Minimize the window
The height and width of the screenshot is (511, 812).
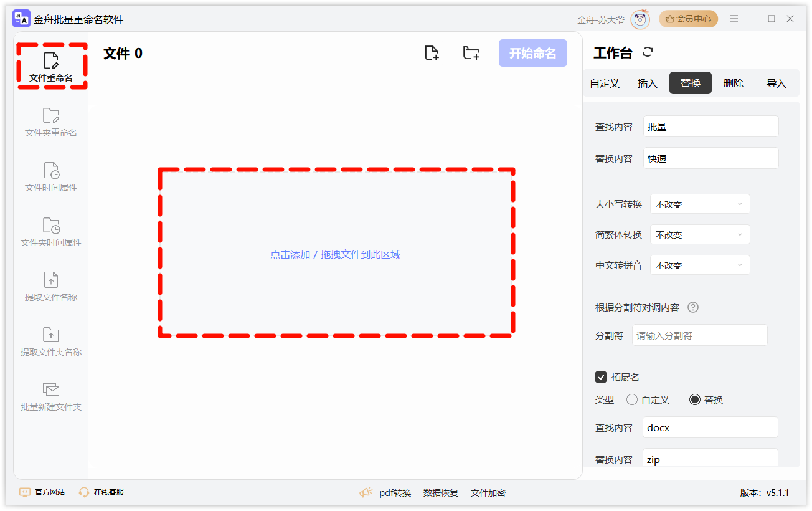tap(753, 19)
